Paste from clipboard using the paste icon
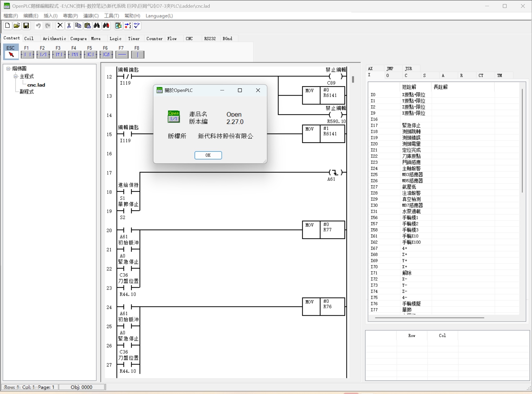This screenshot has width=532, height=394. click(x=88, y=26)
